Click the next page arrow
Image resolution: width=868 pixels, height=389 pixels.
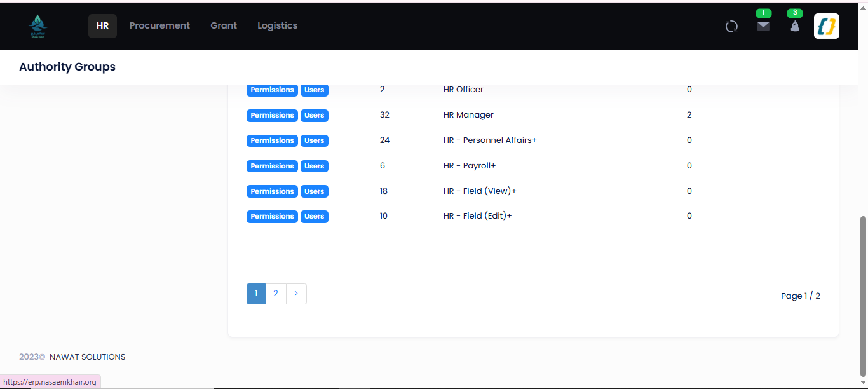[296, 294]
